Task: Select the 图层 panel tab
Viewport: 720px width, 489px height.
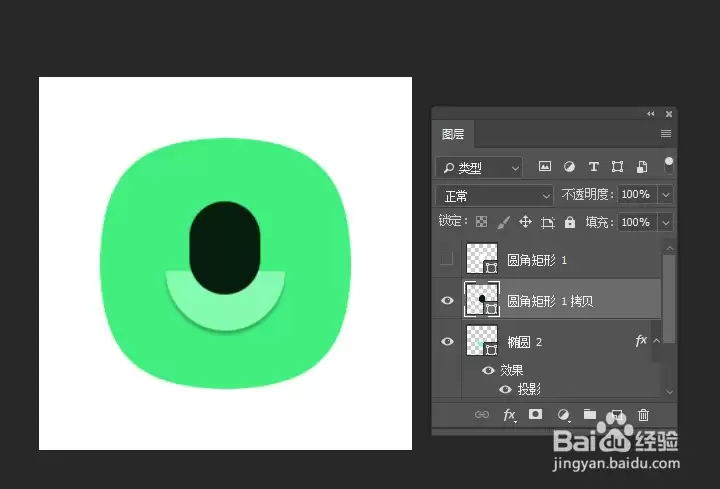Action: click(453, 134)
